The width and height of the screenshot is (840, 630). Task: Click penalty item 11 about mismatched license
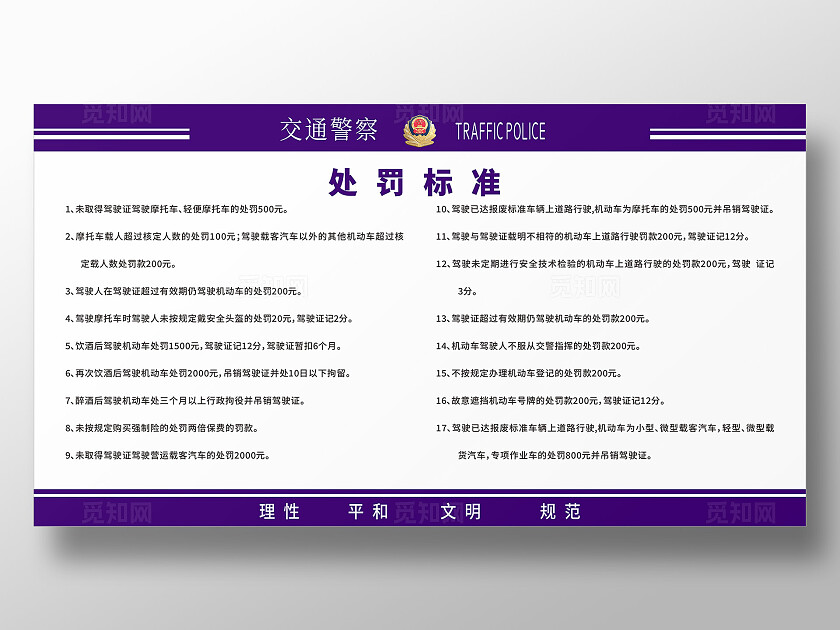(x=592, y=237)
